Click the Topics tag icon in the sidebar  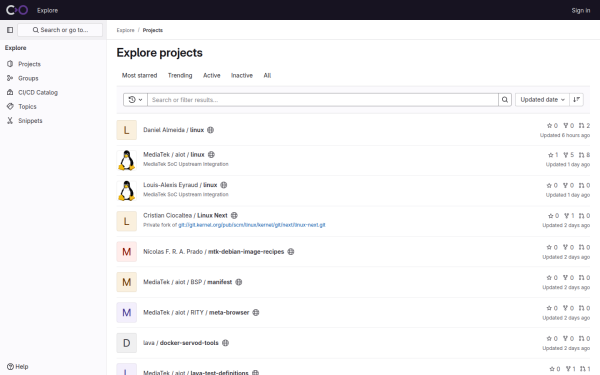pos(10,106)
